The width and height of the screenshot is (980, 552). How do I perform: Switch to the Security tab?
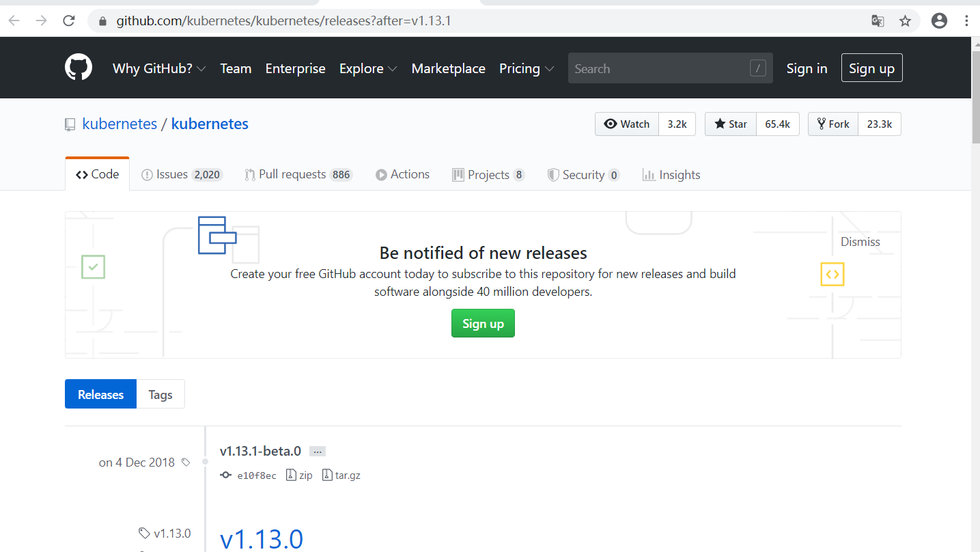[583, 174]
